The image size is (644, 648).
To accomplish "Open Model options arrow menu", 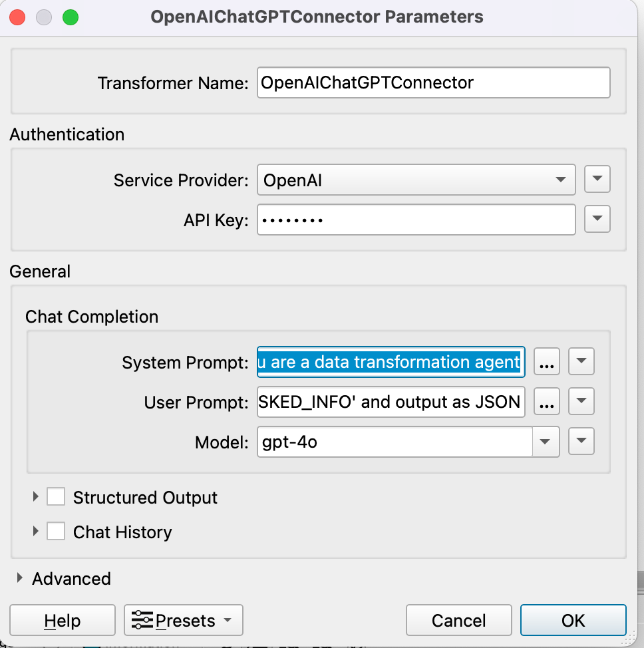I will coord(581,441).
